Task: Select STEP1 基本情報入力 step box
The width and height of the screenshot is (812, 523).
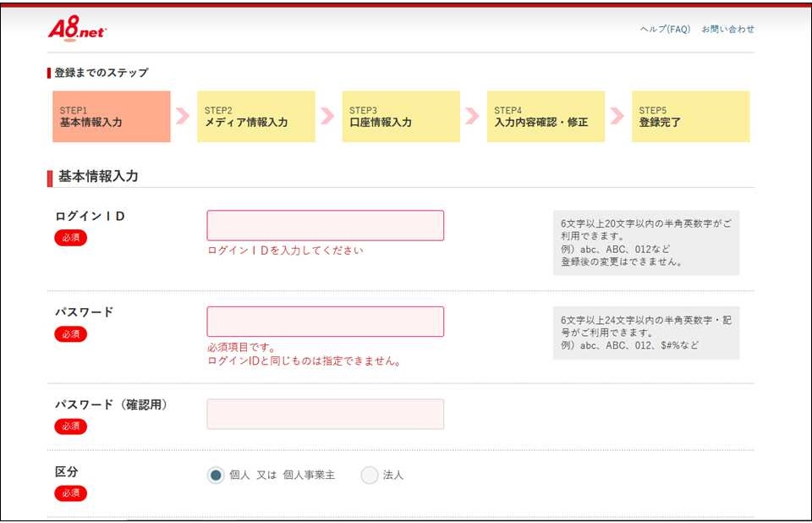Action: point(112,117)
